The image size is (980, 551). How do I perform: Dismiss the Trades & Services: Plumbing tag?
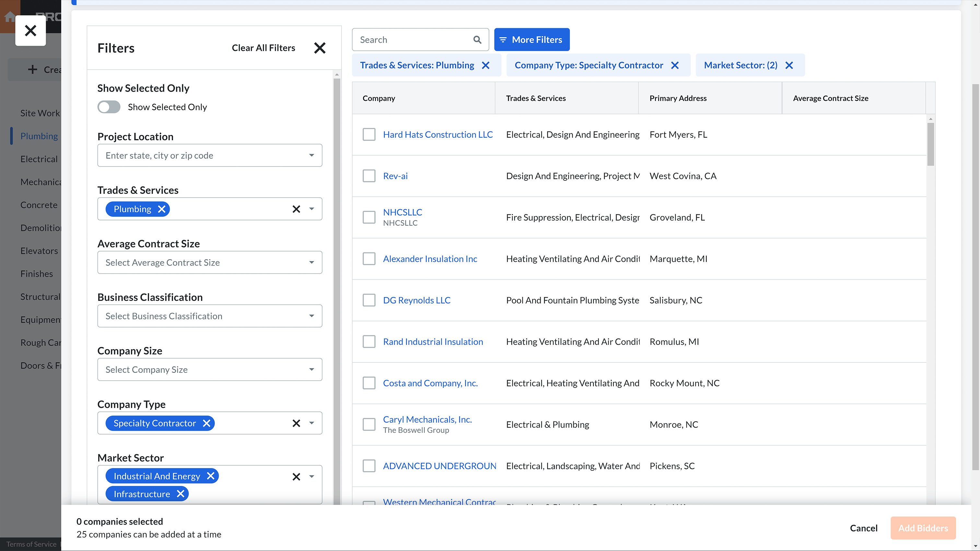point(486,65)
